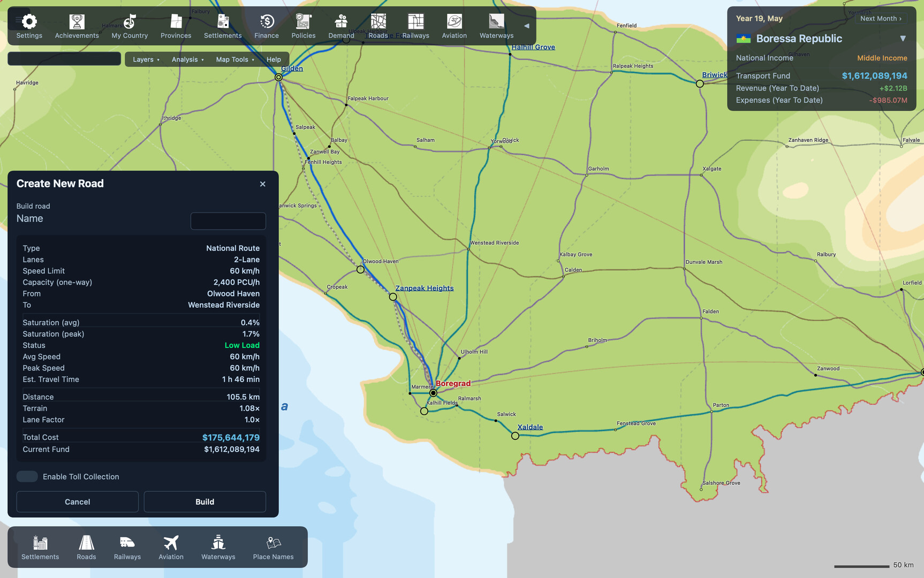
Task: Click the Est. Travel Time value
Action: point(241,379)
